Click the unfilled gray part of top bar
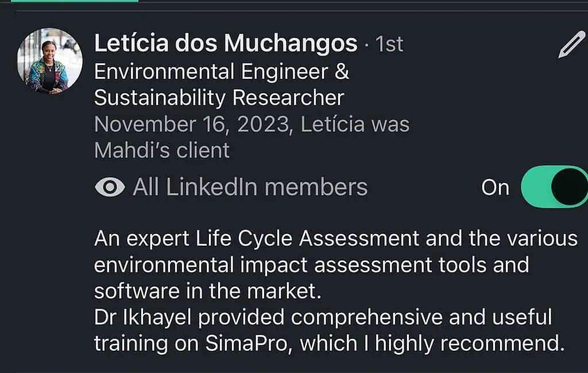 coord(362,1)
